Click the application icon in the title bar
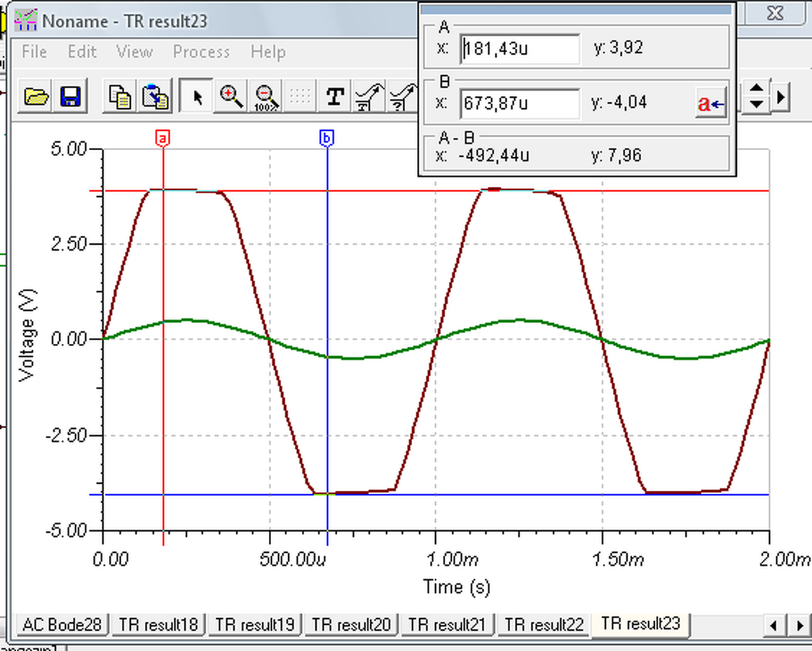 (x=25, y=20)
